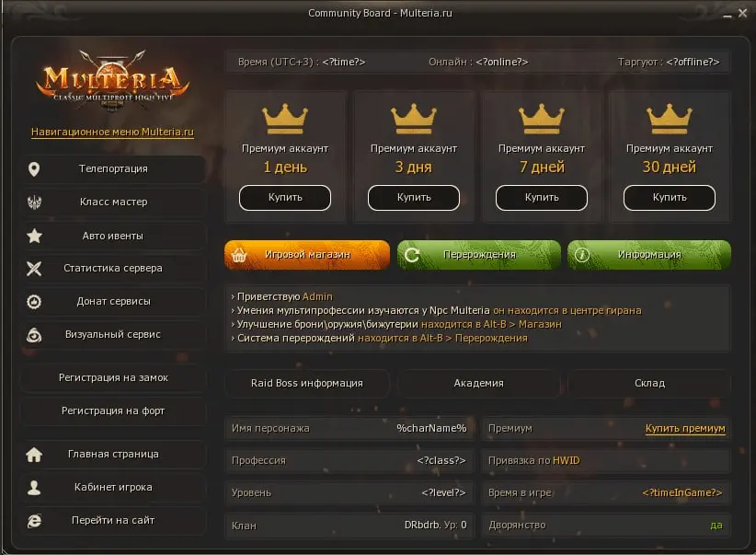This screenshot has height=555, width=756.
Task: Open the Информация green button
Action: click(649, 255)
